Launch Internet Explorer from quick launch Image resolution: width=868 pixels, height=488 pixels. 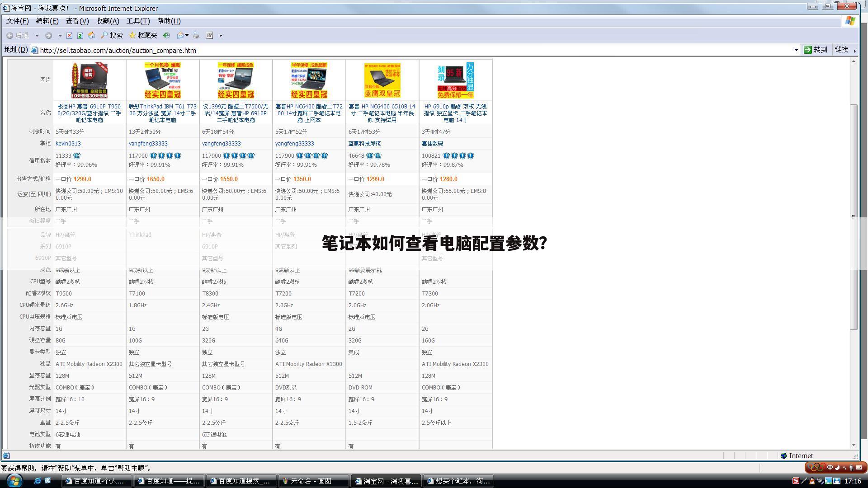38,481
